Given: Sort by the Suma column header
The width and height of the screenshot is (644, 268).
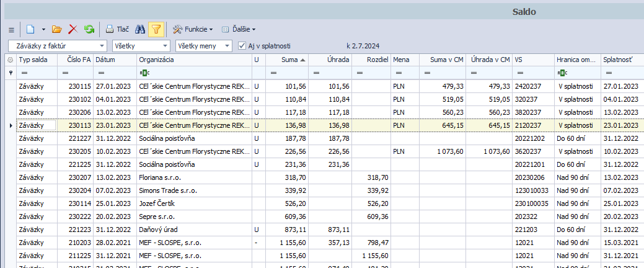Looking at the screenshot, I should pos(287,60).
